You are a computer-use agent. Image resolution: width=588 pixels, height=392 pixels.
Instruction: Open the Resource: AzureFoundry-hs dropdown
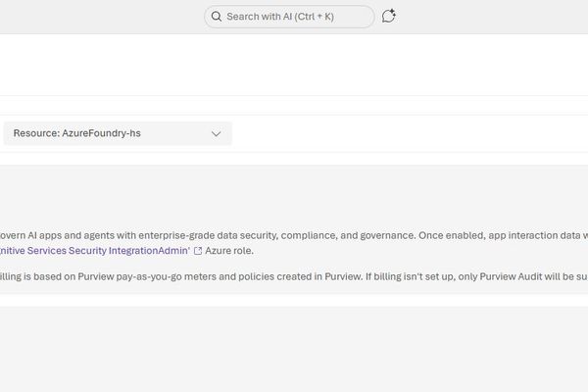pyautogui.click(x=118, y=133)
